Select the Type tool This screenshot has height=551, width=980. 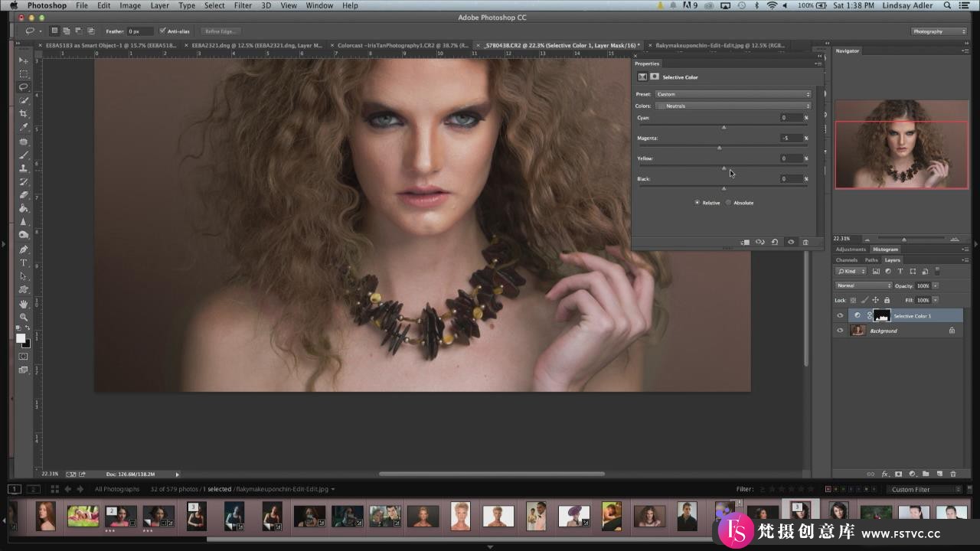click(24, 262)
